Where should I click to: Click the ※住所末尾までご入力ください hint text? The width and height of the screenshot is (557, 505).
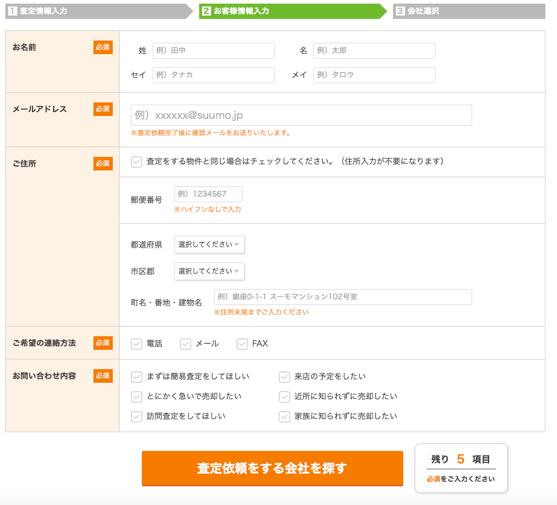[261, 312]
